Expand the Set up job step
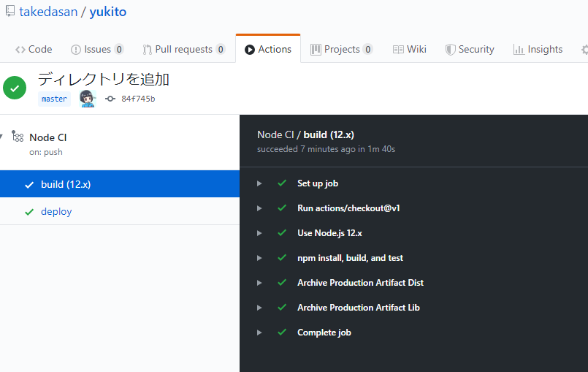The image size is (588, 372). [x=259, y=183]
